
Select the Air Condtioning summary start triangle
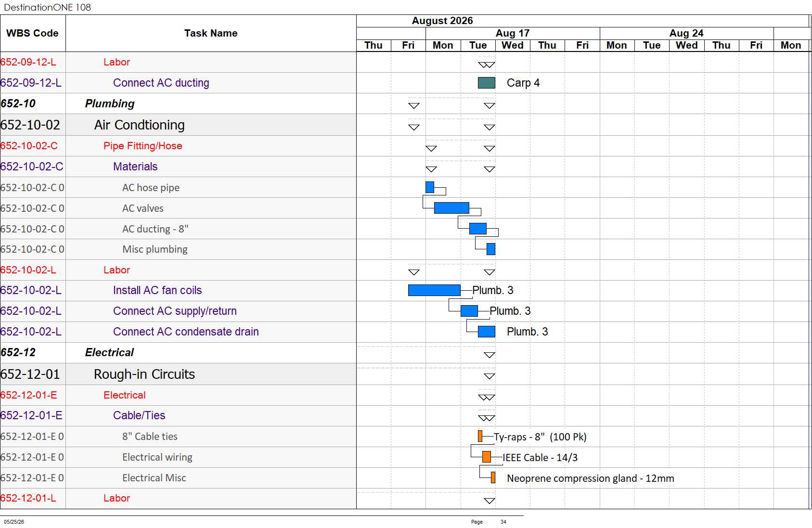point(414,128)
